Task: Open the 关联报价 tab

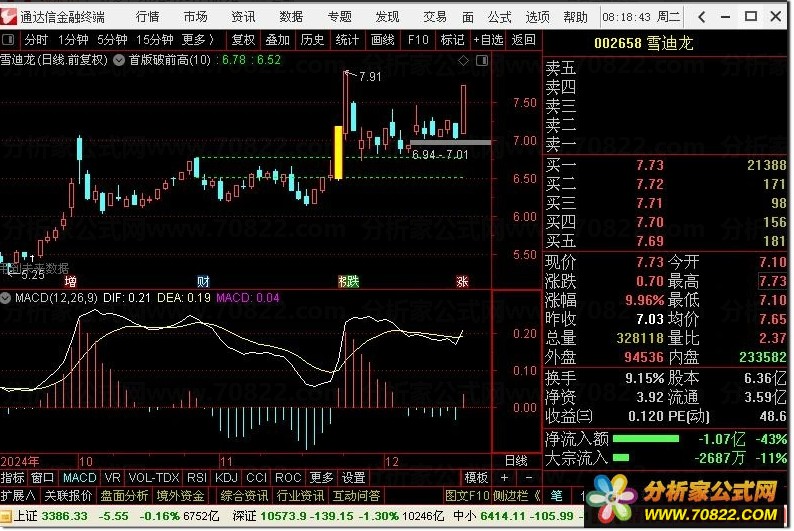Action: coord(68,496)
